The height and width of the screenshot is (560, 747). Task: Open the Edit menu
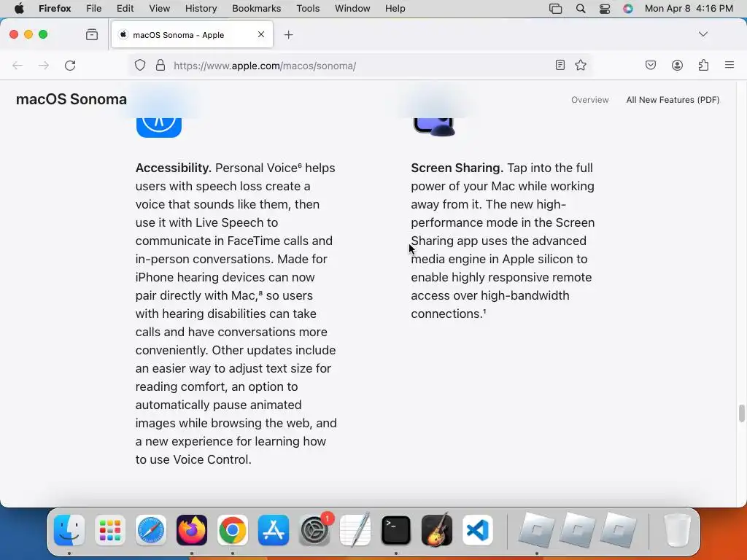coord(125,9)
